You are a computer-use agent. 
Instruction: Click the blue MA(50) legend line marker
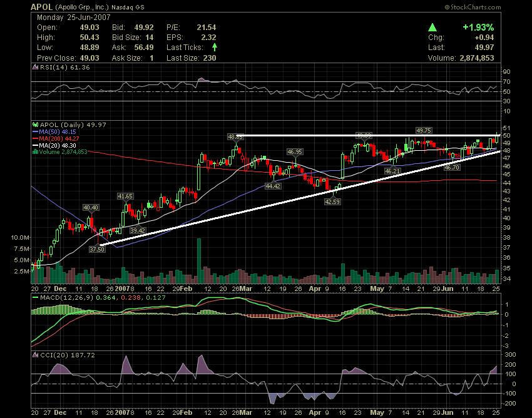[x=35, y=131]
